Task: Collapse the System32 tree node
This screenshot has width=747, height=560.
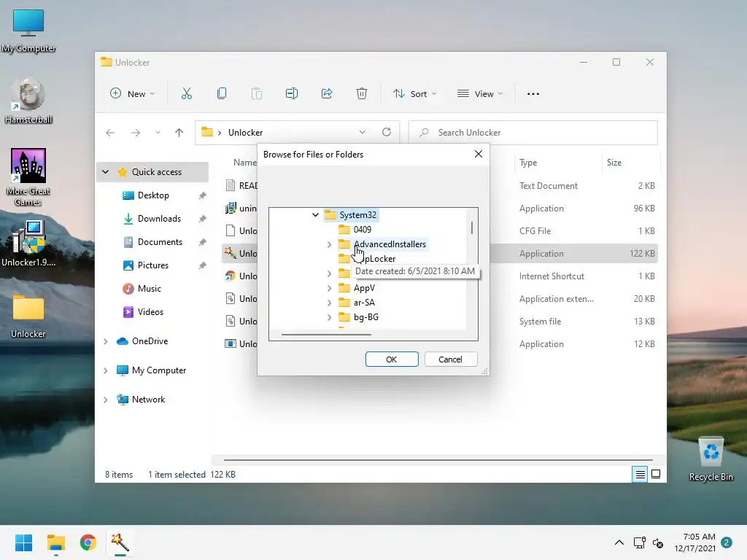Action: 315,215
